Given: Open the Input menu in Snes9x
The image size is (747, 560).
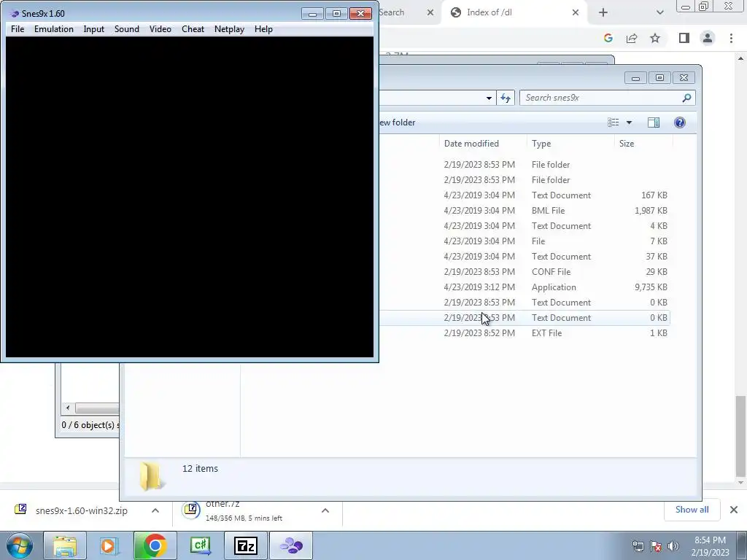Looking at the screenshot, I should pos(94,29).
